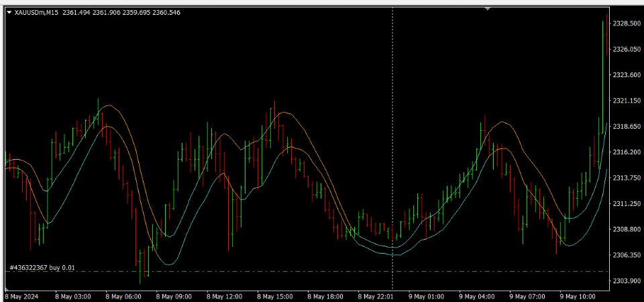Click the 8 May 18:00 time label
The height and width of the screenshot is (302, 644).
pyautogui.click(x=326, y=296)
